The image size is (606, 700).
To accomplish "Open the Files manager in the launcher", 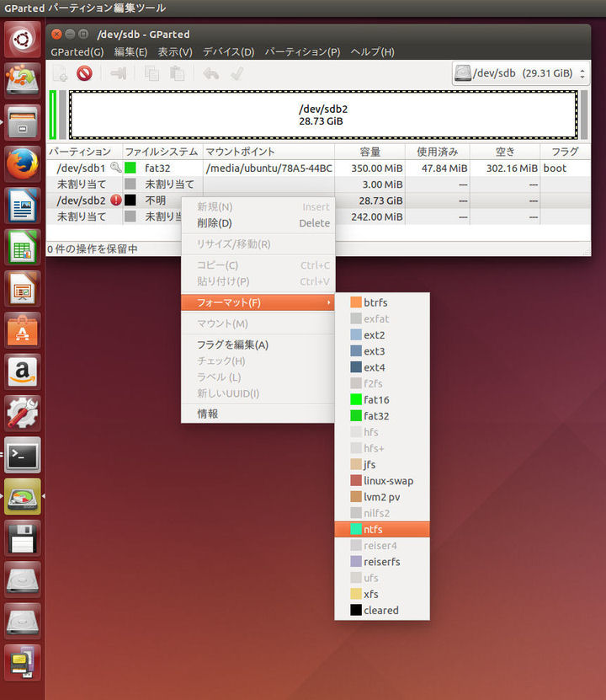I will tap(22, 122).
